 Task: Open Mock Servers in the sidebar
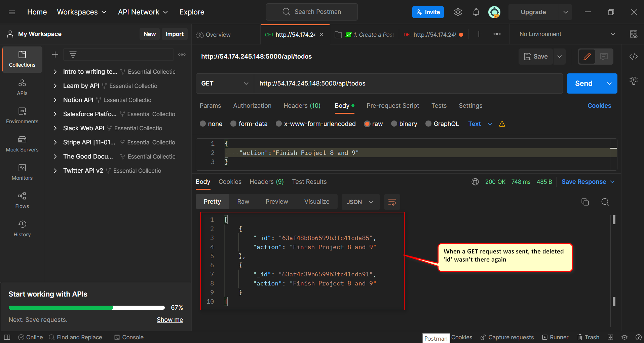(22, 144)
